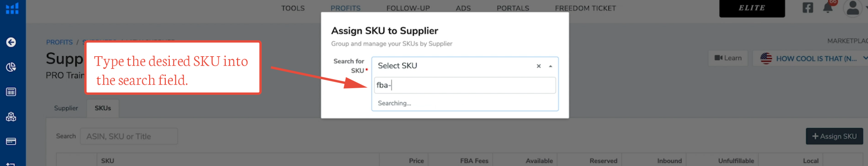Open the Facebook icon in header

pos(808,8)
